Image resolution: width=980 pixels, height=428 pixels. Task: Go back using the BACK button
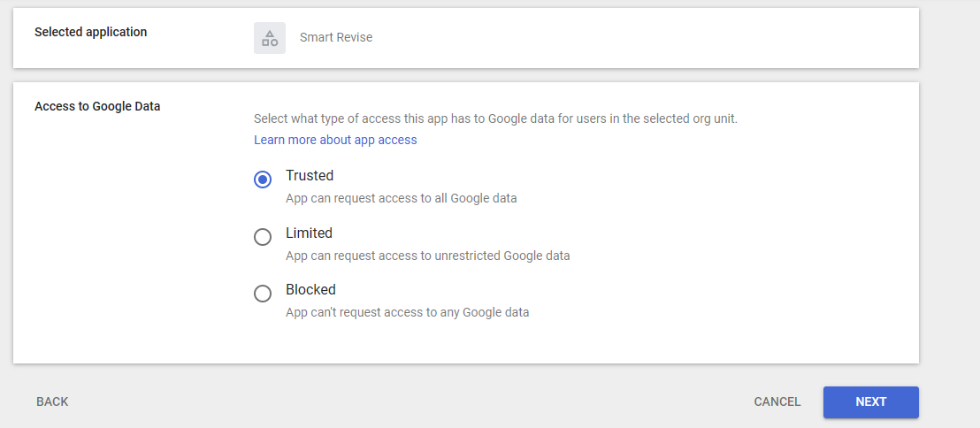coord(52,401)
